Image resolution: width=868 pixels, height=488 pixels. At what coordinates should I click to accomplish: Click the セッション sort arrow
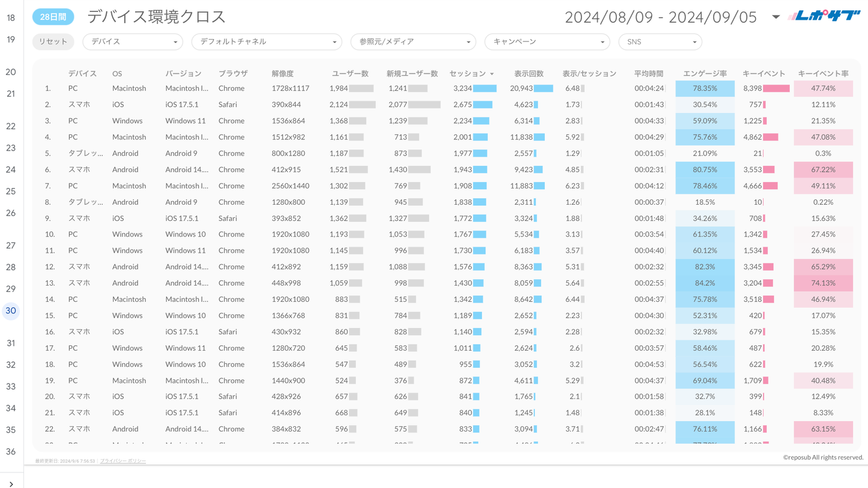(492, 74)
